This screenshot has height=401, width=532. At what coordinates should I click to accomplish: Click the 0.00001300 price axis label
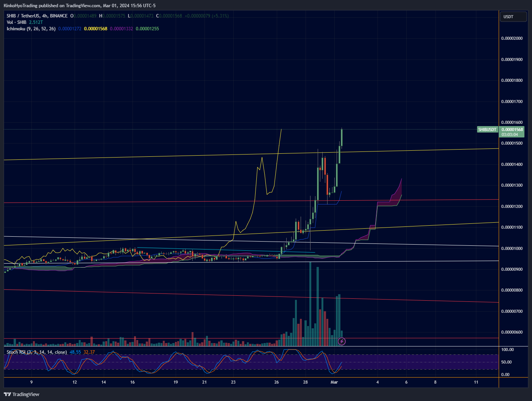512,185
